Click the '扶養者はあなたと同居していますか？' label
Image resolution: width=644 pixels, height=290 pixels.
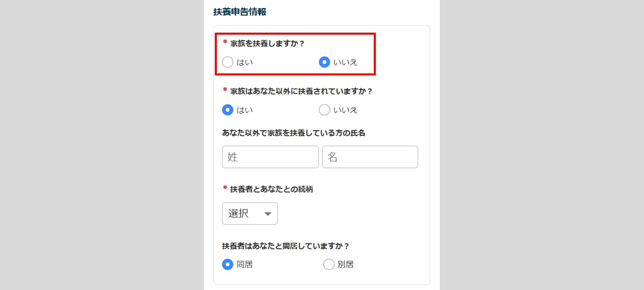coord(286,246)
